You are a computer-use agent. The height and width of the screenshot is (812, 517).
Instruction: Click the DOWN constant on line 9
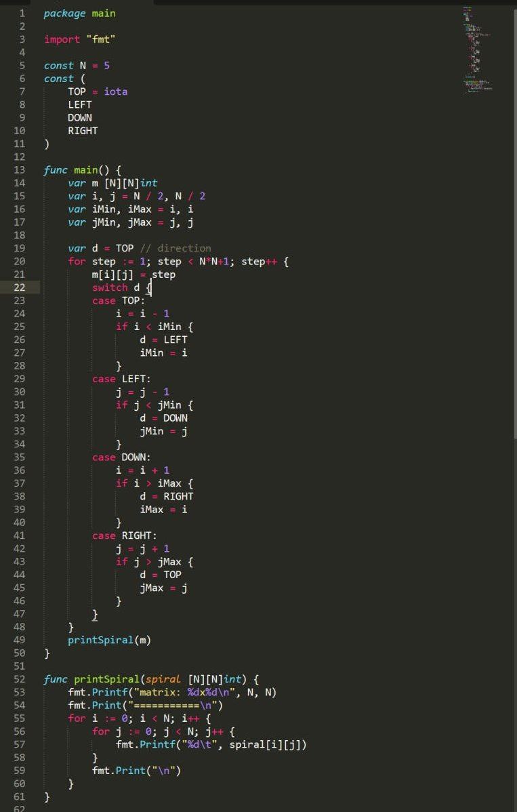[80, 117]
